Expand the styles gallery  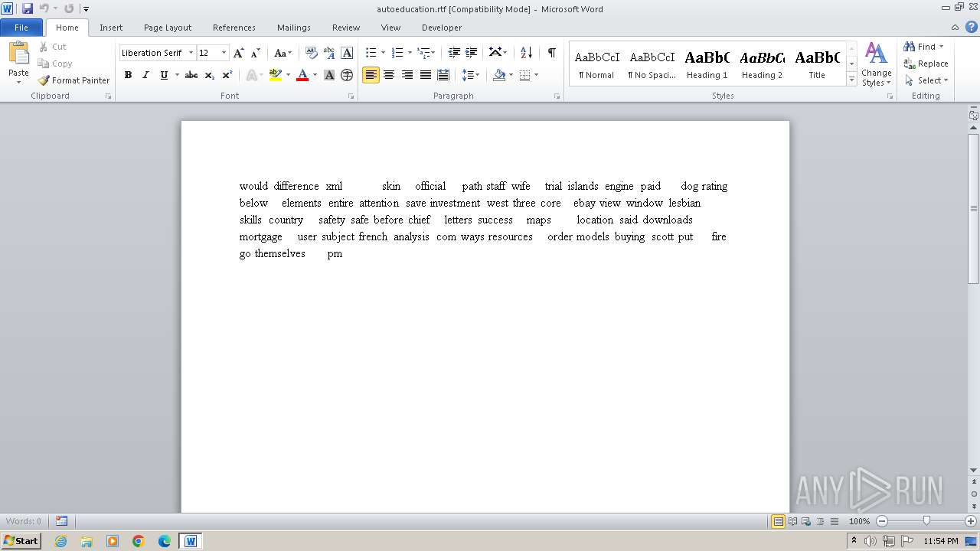click(x=851, y=79)
